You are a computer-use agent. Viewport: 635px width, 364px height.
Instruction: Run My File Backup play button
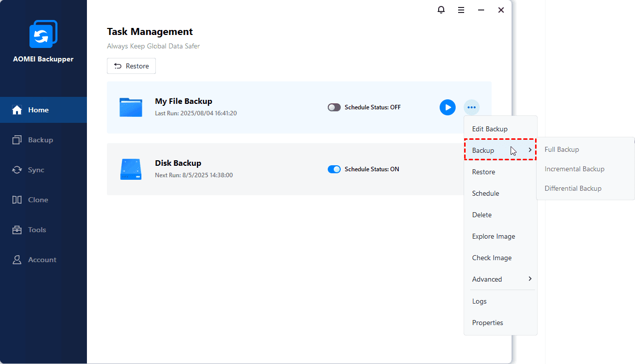coord(447,107)
